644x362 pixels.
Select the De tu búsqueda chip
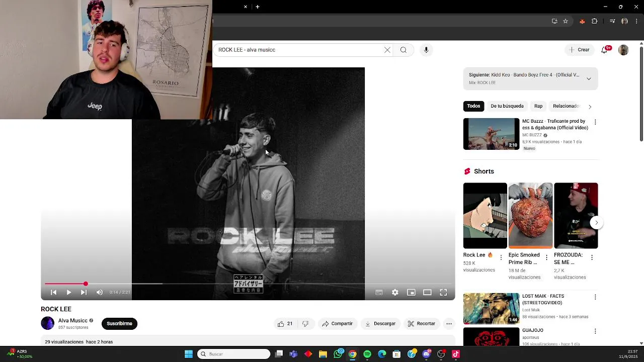click(507, 106)
